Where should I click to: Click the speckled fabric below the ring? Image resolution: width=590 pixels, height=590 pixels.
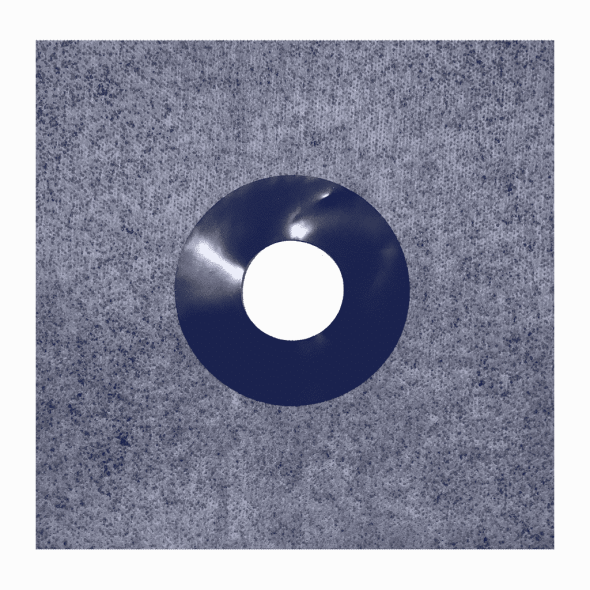pyautogui.click(x=293, y=478)
